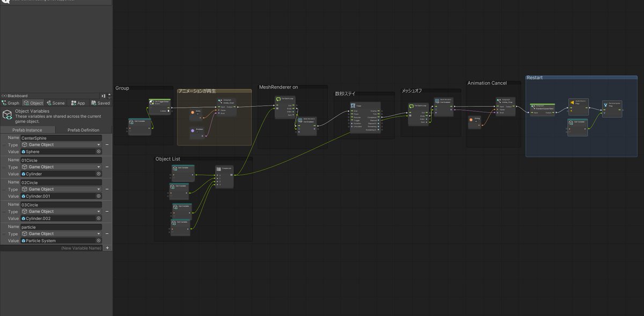644x316 pixels.
Task: Open Type dropdown for CenterSphire variable
Action: [x=61, y=145]
